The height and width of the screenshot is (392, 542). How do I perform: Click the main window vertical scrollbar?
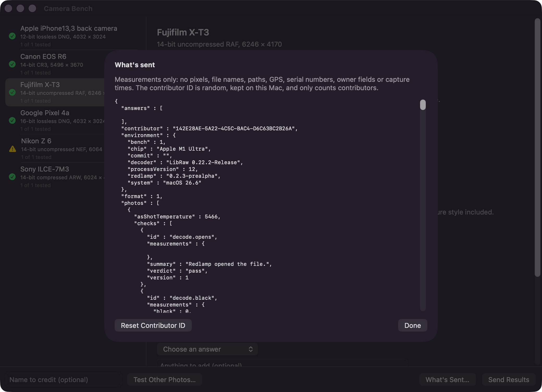click(537, 148)
